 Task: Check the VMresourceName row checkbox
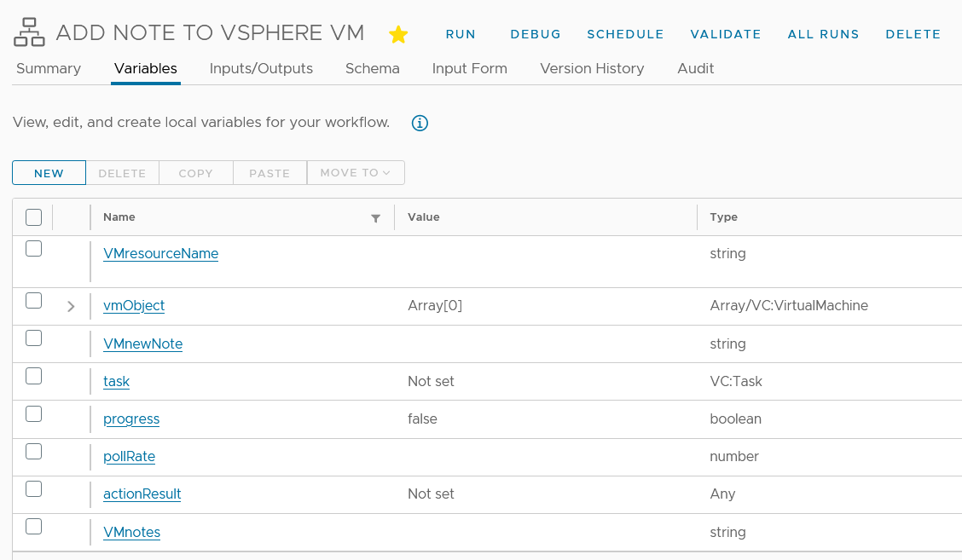(34, 248)
